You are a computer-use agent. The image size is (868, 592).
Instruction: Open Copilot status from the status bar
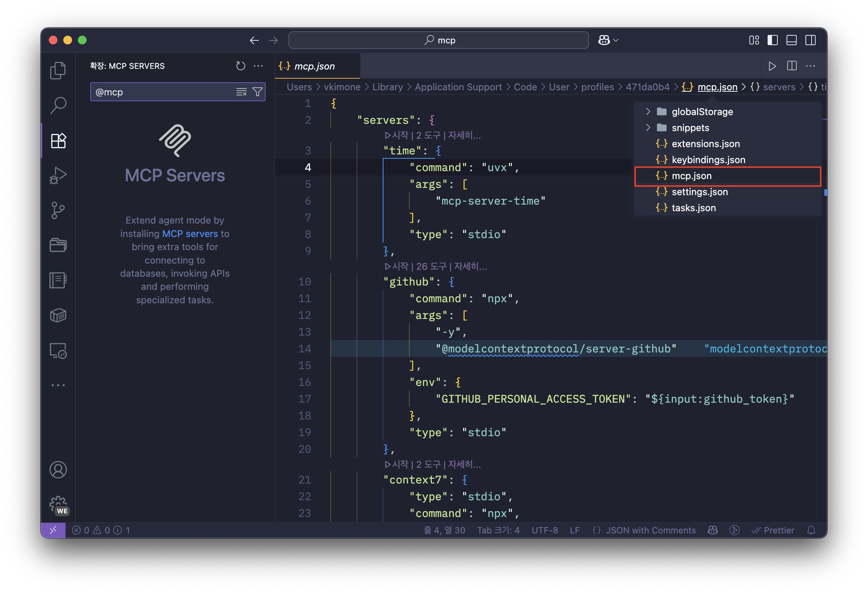point(712,530)
